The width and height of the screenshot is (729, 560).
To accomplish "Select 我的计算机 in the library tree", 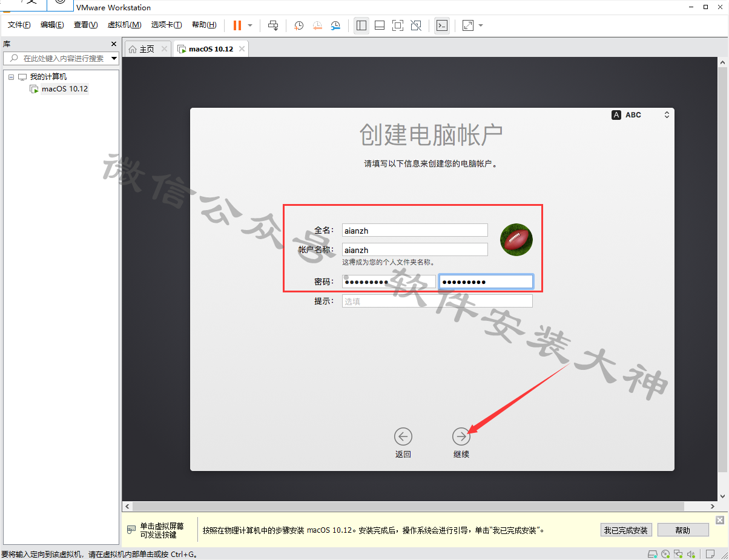I will (x=48, y=77).
